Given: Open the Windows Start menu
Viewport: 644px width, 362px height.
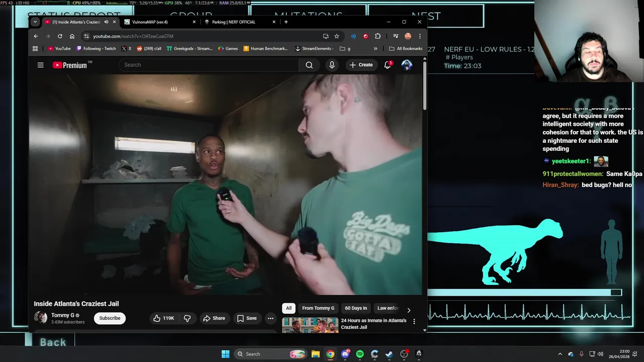Looking at the screenshot, I should (x=225, y=354).
